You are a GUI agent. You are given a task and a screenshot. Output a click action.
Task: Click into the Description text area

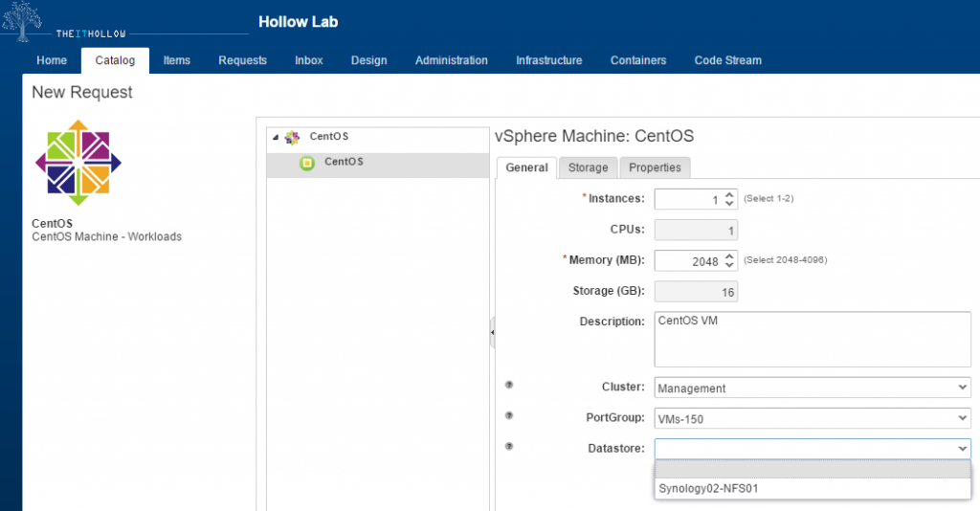(x=813, y=338)
